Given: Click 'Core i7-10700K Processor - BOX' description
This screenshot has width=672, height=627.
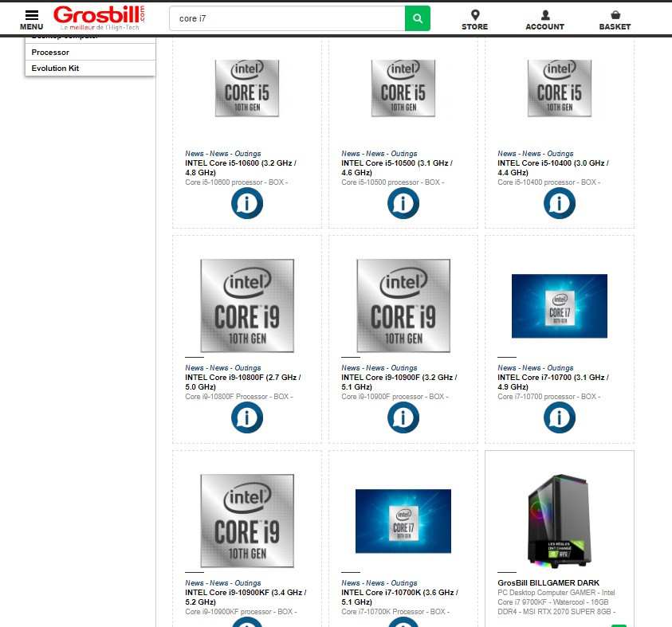Looking at the screenshot, I should click(395, 612).
